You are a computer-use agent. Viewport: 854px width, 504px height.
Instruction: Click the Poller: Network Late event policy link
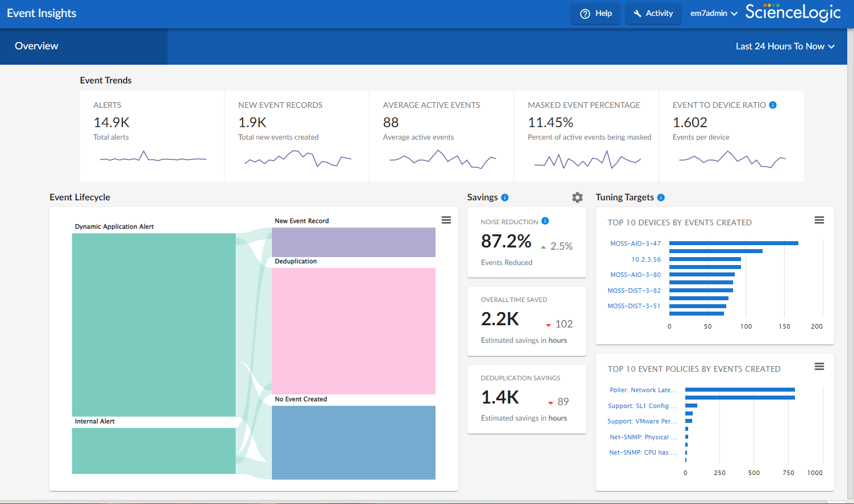[x=643, y=390]
